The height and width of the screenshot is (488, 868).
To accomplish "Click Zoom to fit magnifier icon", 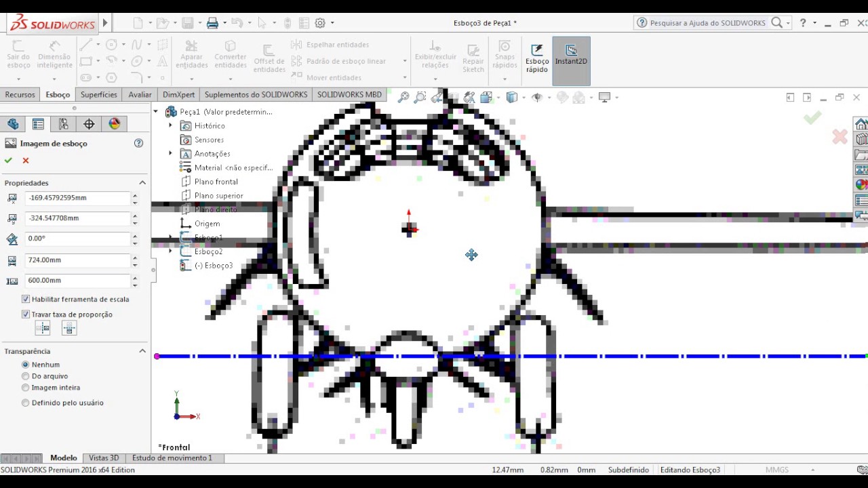I will point(403,98).
